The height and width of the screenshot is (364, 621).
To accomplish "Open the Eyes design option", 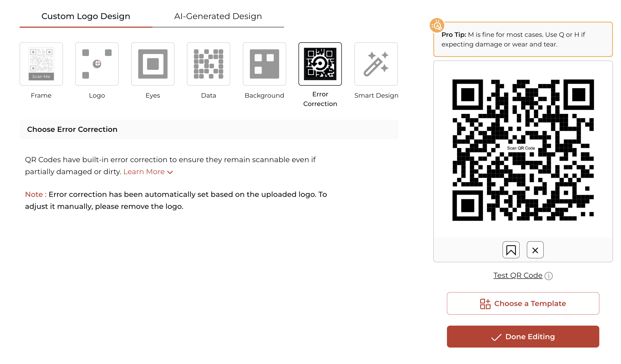I will [153, 64].
